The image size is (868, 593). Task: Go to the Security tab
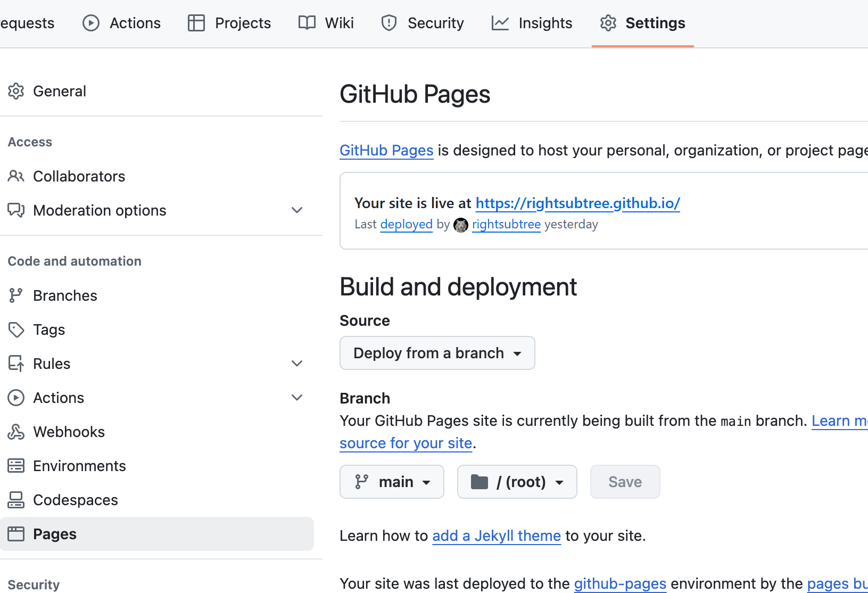point(423,23)
